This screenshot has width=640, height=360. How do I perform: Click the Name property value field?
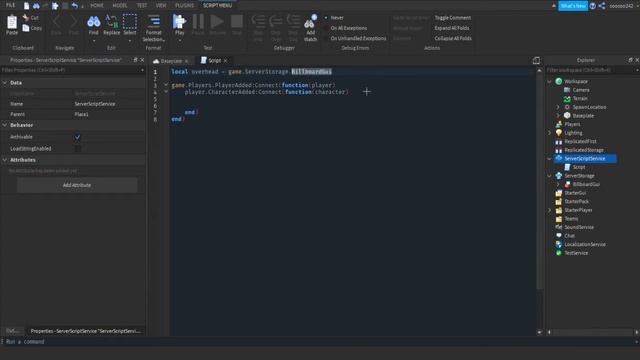click(109, 104)
